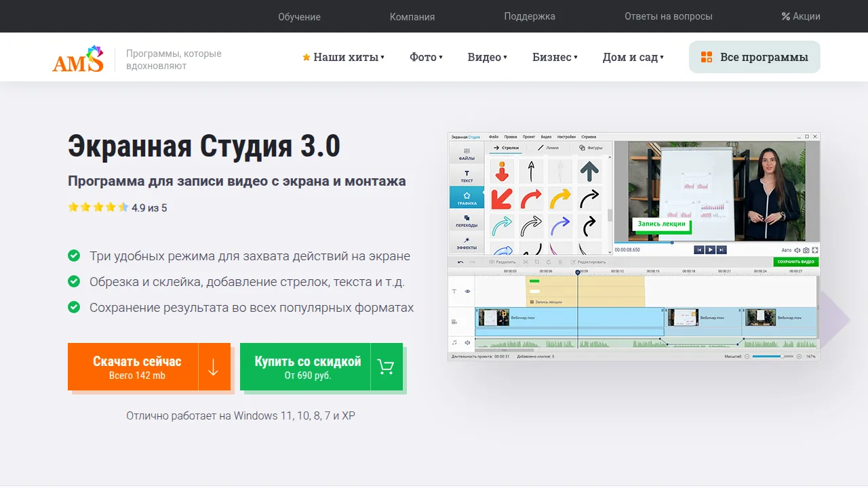Open the Проект menu
Viewport: 868px width, 488px height.
pos(529,137)
